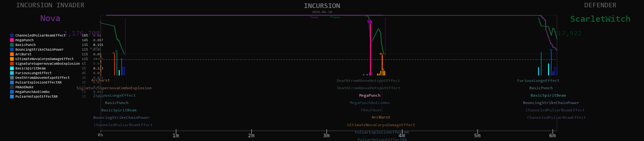Image resolution: width=644 pixels, height=141 pixels.
Task: Click the PBAoENuke label in mid-chart cluster
Action: point(371,110)
